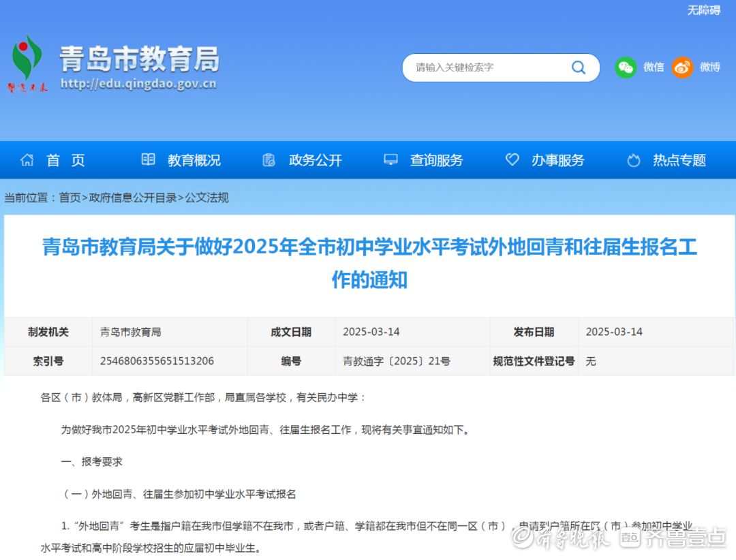Click the （一）外地回青、往届生 subheading
The width and height of the screenshot is (736, 560).
click(x=179, y=494)
